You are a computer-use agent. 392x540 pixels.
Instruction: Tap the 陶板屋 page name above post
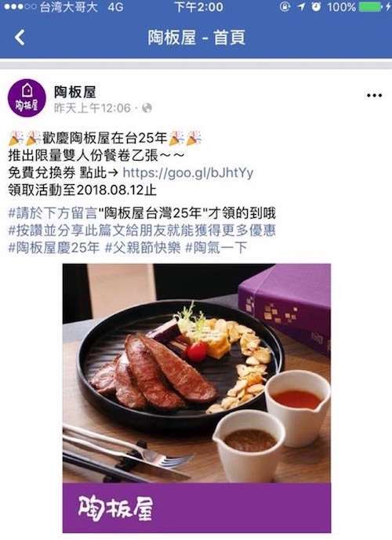(x=75, y=92)
